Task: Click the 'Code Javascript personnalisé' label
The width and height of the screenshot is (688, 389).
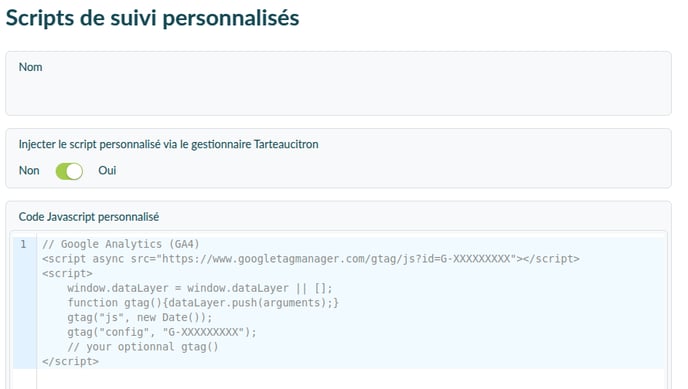Action: [x=89, y=217]
